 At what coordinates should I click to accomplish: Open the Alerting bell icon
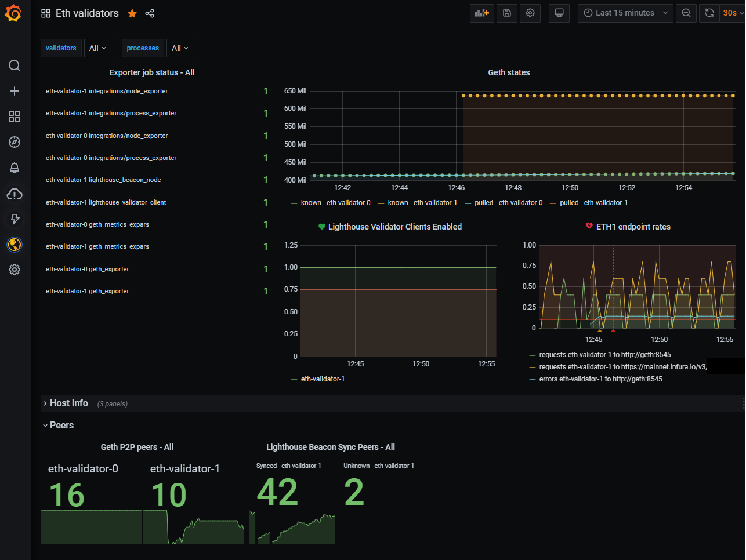(x=15, y=168)
